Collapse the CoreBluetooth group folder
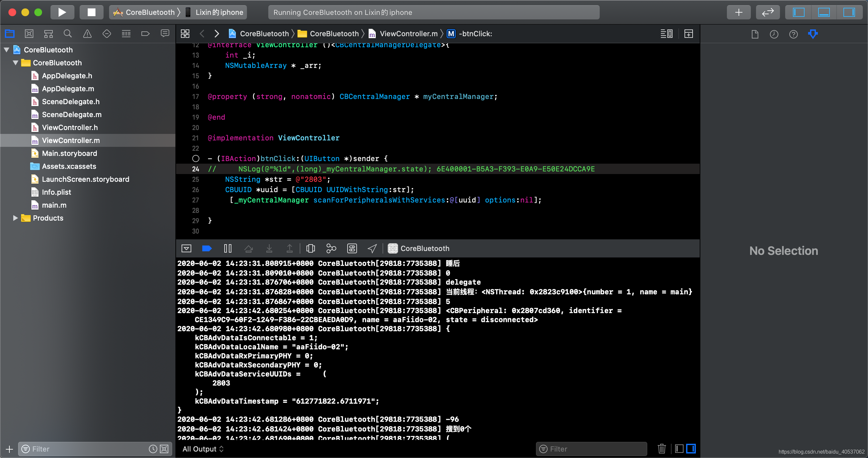 (x=16, y=63)
